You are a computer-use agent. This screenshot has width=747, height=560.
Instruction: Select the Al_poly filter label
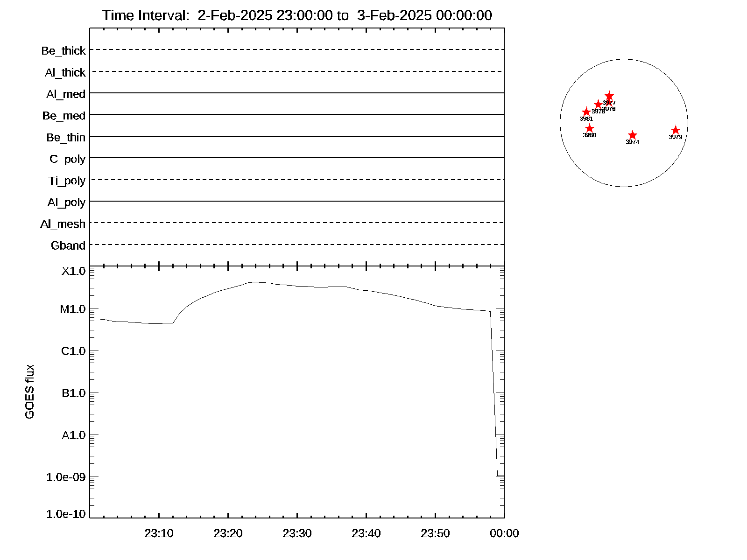click(66, 203)
